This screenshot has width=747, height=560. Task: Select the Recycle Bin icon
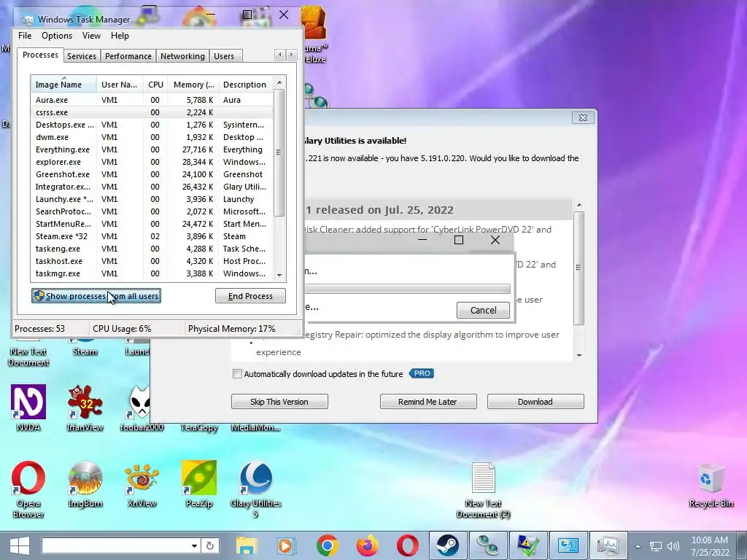[711, 485]
